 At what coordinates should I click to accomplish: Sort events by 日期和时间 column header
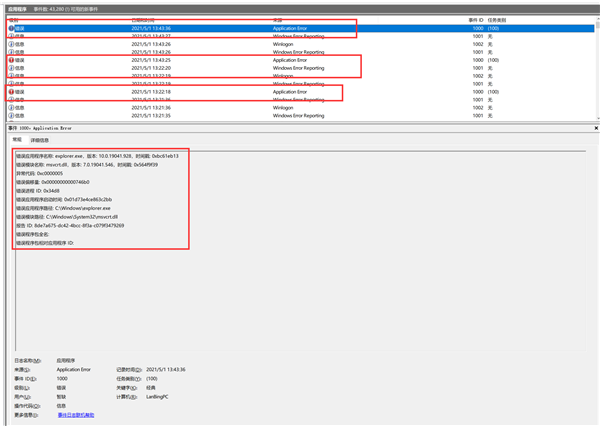point(143,20)
